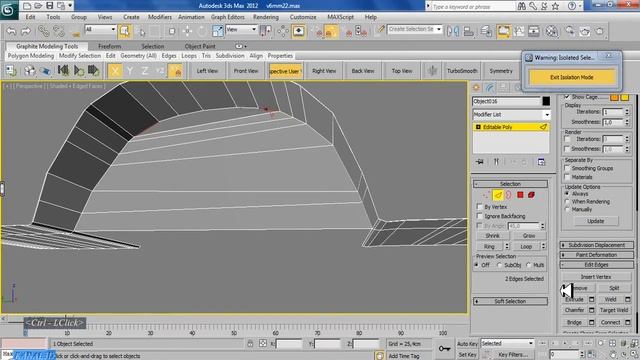This screenshot has height=360, width=640.
Task: Click the Mirror tool icon
Action: point(453,31)
